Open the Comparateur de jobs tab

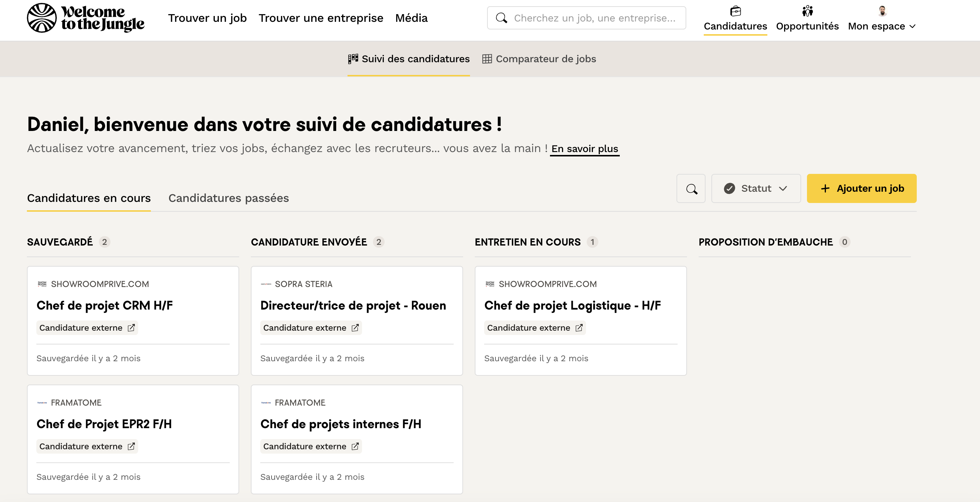(539, 59)
